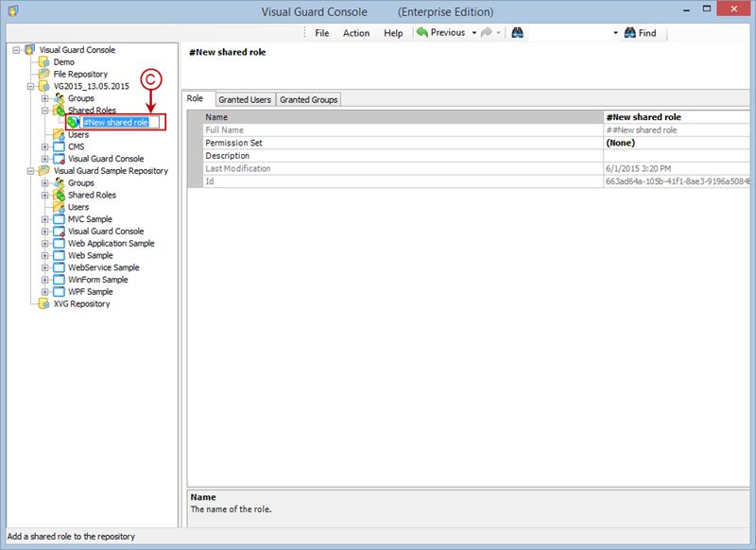The width and height of the screenshot is (756, 550).
Task: Open the search box dropdown arrow before Find
Action: (x=615, y=33)
